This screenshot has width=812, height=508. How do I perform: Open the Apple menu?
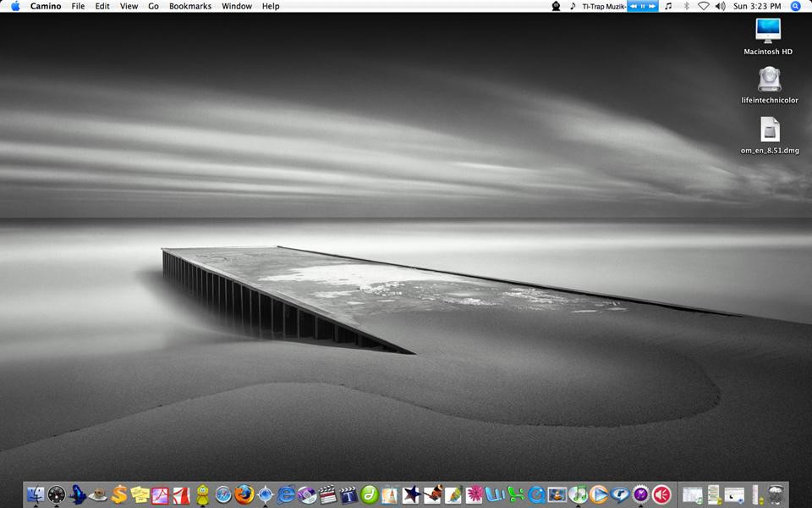tap(15, 6)
